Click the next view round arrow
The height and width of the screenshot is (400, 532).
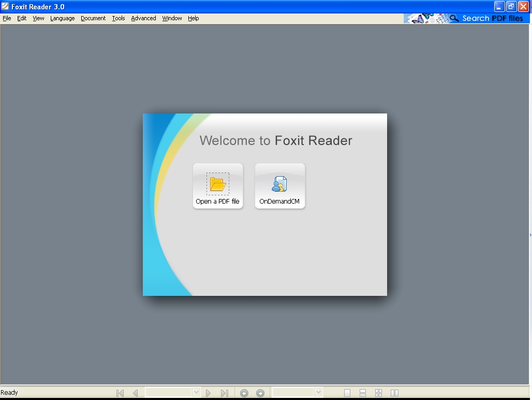[260, 393]
